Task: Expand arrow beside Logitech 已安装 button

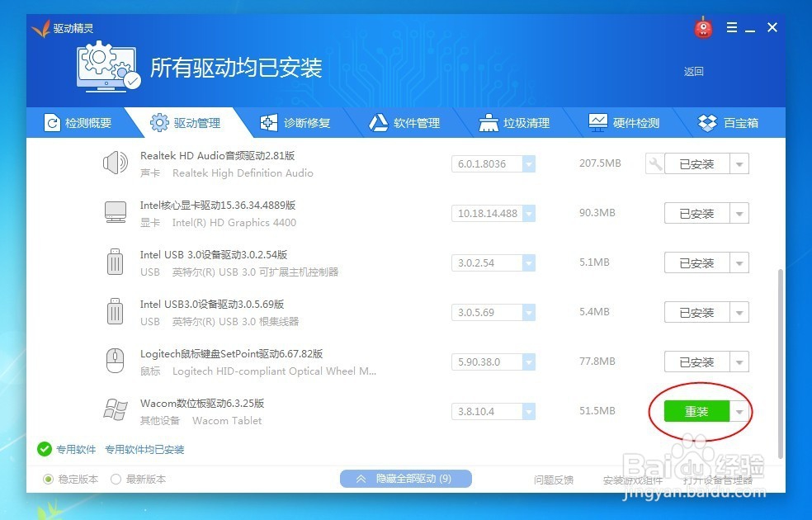Action: click(739, 362)
